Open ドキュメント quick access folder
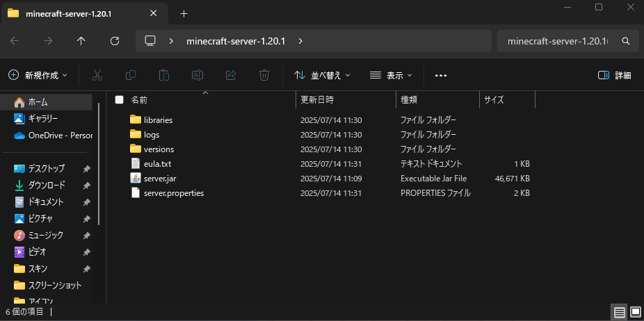 [x=46, y=202]
